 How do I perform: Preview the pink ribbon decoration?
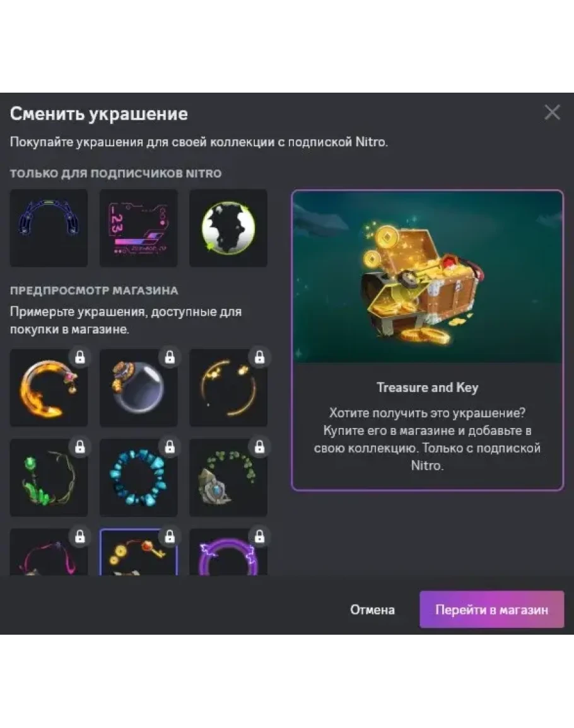(x=49, y=552)
